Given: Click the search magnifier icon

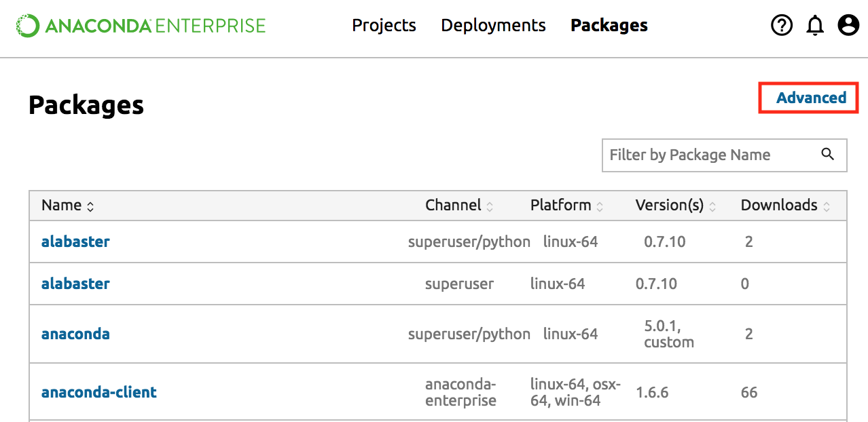Looking at the screenshot, I should [827, 154].
